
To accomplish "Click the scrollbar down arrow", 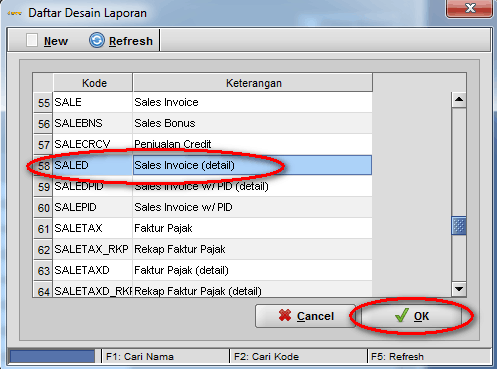I will coord(459,289).
